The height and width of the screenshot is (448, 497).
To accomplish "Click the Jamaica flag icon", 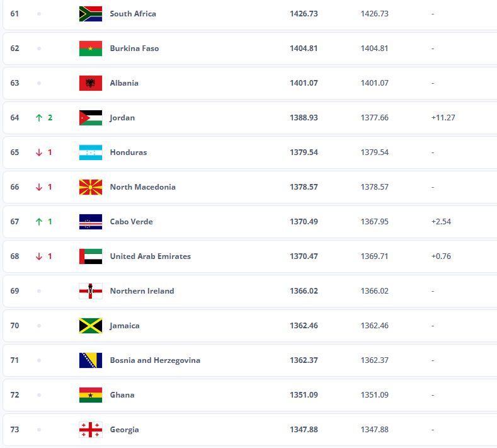I will click(91, 326).
